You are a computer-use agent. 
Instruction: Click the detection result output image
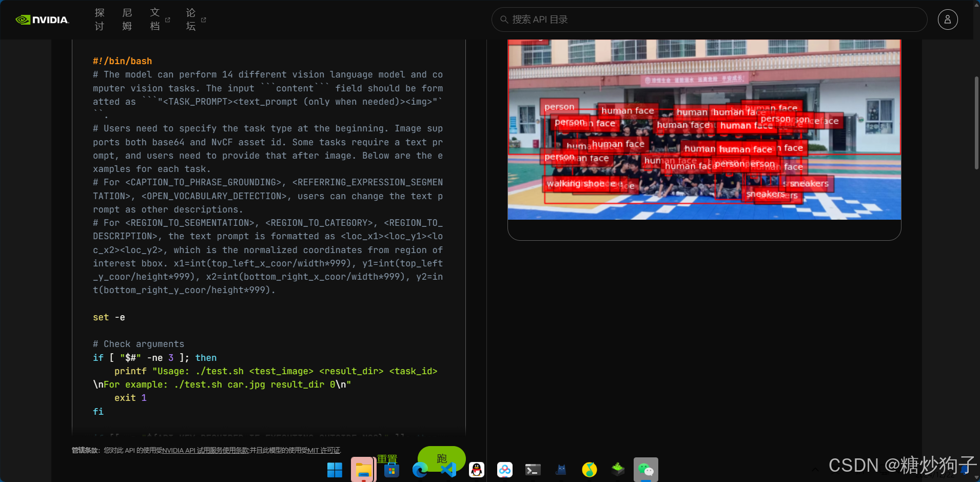pos(704,129)
